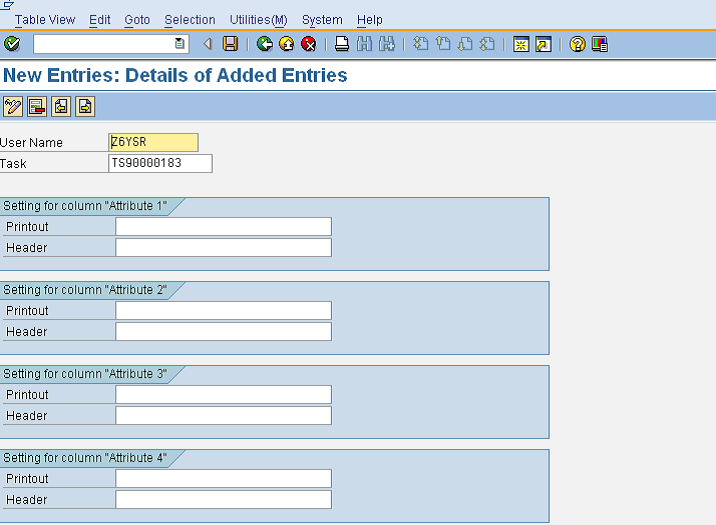
Task: Click the Attribute 1 Printout field
Action: (x=223, y=226)
